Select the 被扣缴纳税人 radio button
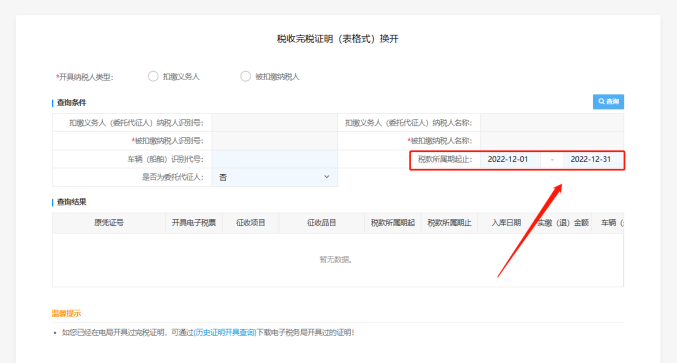This screenshot has height=363, width=677. click(245, 76)
